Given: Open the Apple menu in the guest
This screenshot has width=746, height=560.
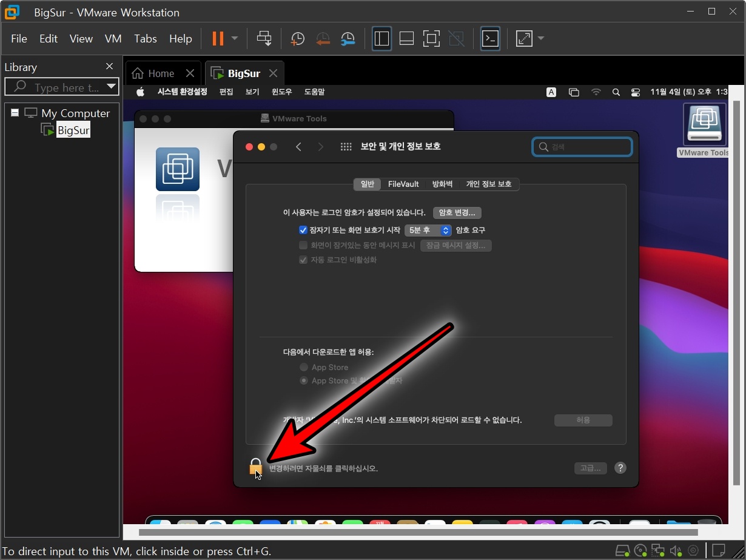Looking at the screenshot, I should click(x=140, y=92).
